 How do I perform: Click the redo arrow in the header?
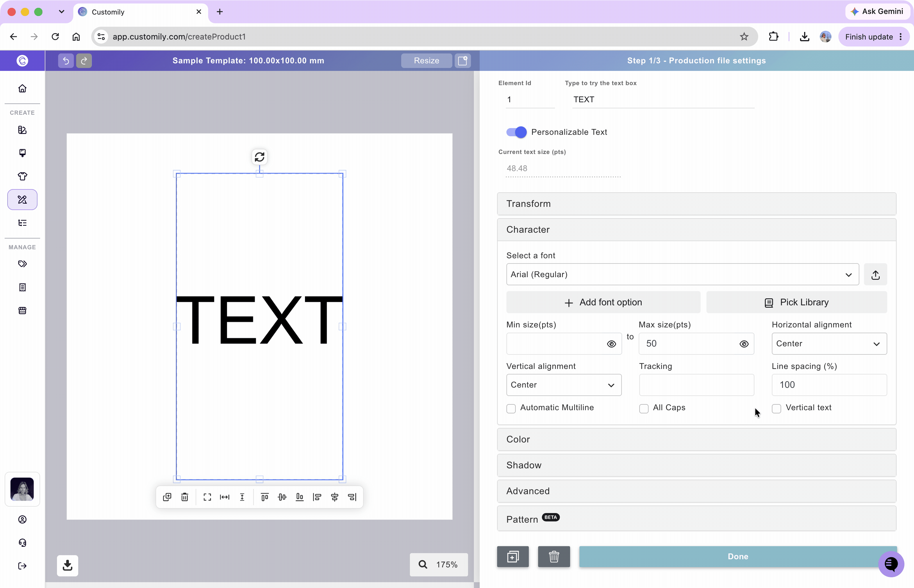click(84, 61)
